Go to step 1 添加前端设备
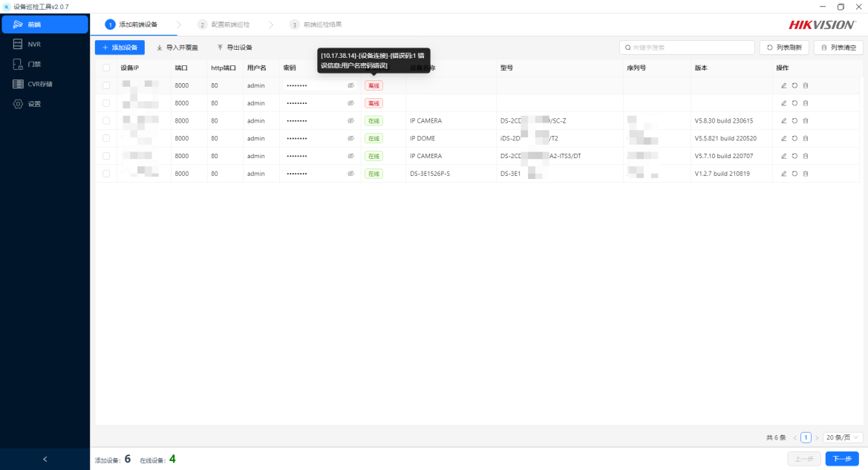Viewport: 868px width, 470px height. pyautogui.click(x=131, y=25)
